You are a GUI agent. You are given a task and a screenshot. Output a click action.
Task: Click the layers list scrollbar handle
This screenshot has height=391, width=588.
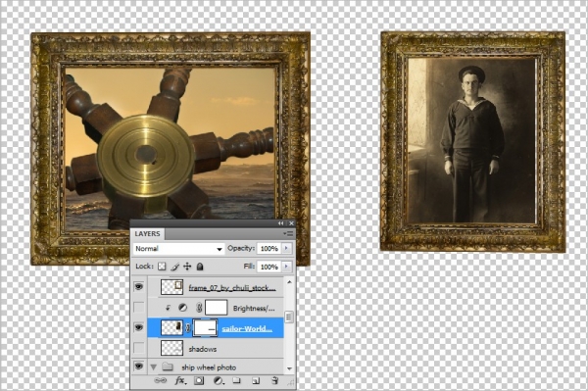(289, 318)
